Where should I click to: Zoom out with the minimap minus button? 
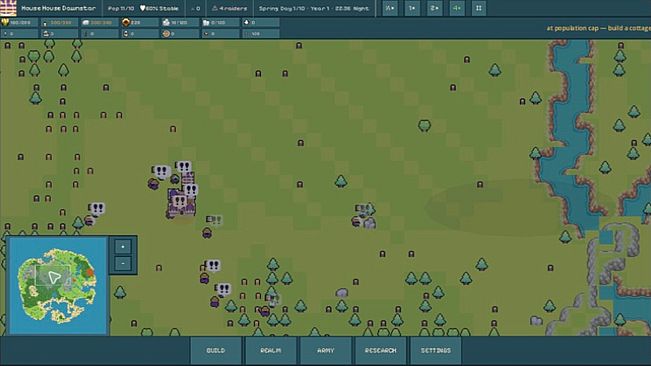coord(123,264)
